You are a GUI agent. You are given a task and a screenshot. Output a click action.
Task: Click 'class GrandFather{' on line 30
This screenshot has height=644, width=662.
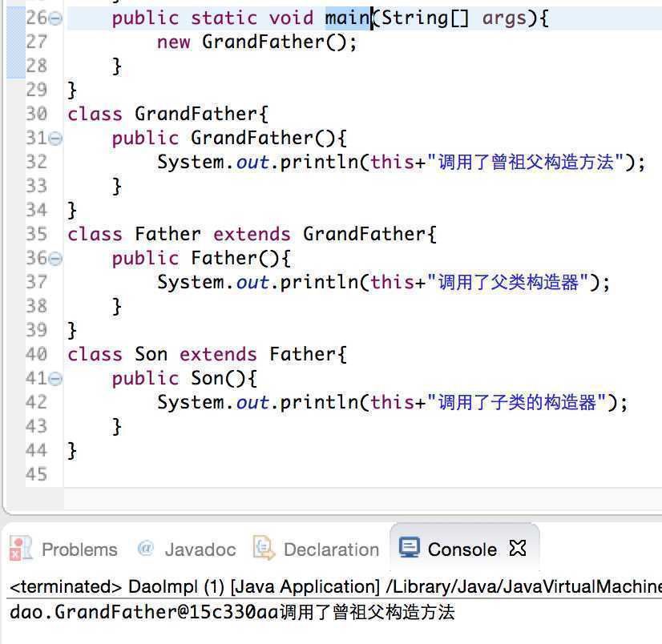coord(168,114)
